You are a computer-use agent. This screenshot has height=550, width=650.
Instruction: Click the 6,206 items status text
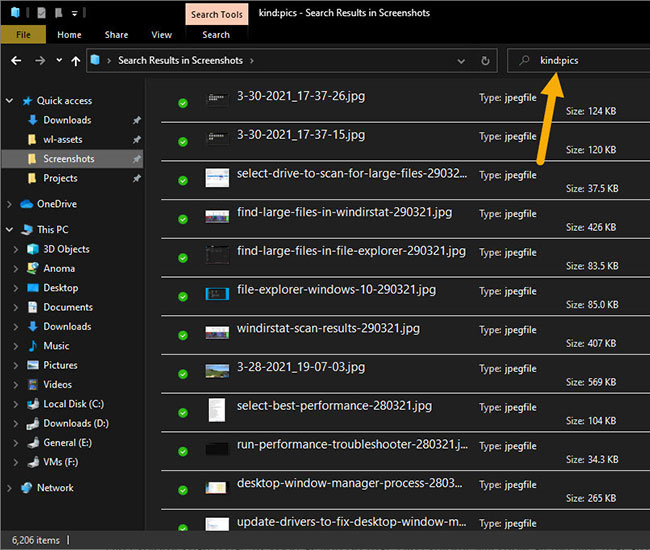pyautogui.click(x=36, y=540)
